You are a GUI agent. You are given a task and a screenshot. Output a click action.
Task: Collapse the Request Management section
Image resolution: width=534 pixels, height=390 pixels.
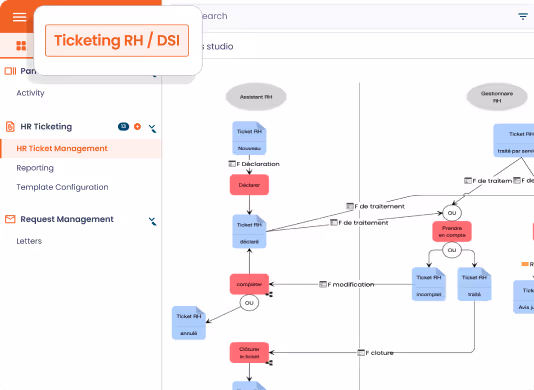pyautogui.click(x=152, y=221)
